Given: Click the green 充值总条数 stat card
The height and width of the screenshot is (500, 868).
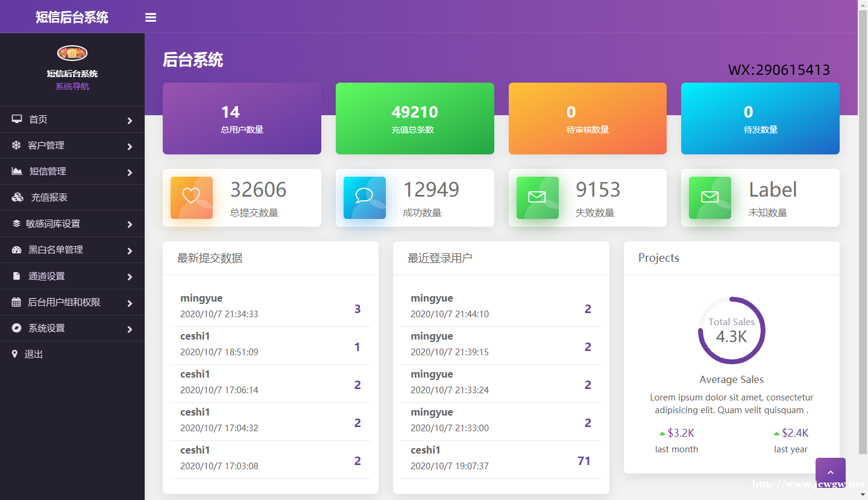Looking at the screenshot, I should (x=415, y=119).
